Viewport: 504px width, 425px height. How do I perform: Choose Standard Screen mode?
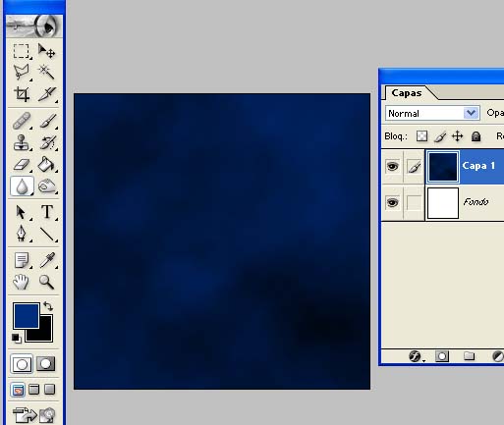click(18, 390)
